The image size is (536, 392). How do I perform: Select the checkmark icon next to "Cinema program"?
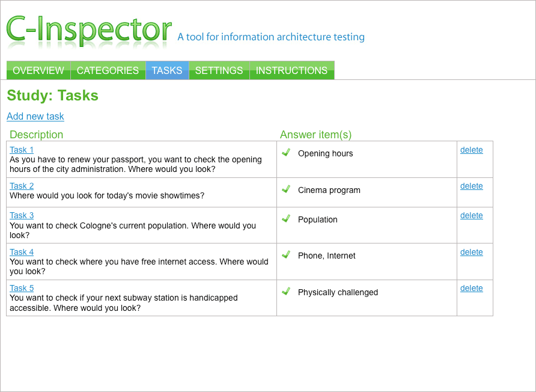pyautogui.click(x=286, y=189)
